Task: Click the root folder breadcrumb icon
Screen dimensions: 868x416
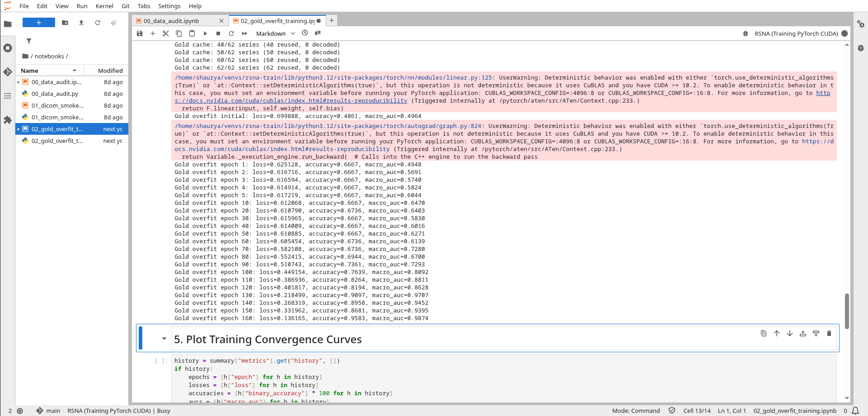Action: pyautogui.click(x=25, y=56)
